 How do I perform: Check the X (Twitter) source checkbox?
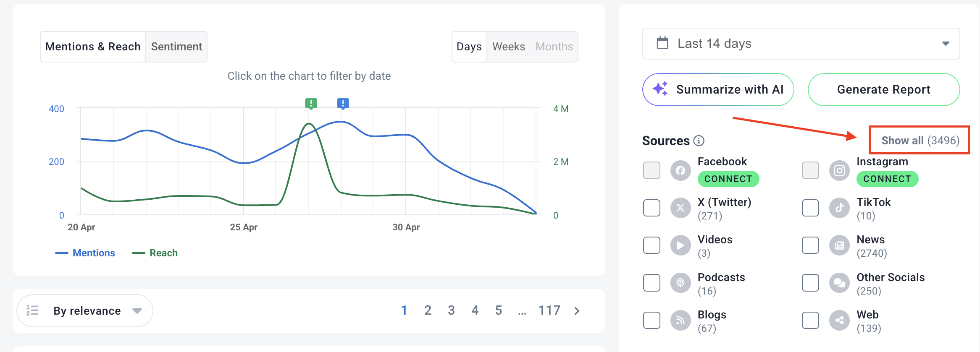pos(652,208)
